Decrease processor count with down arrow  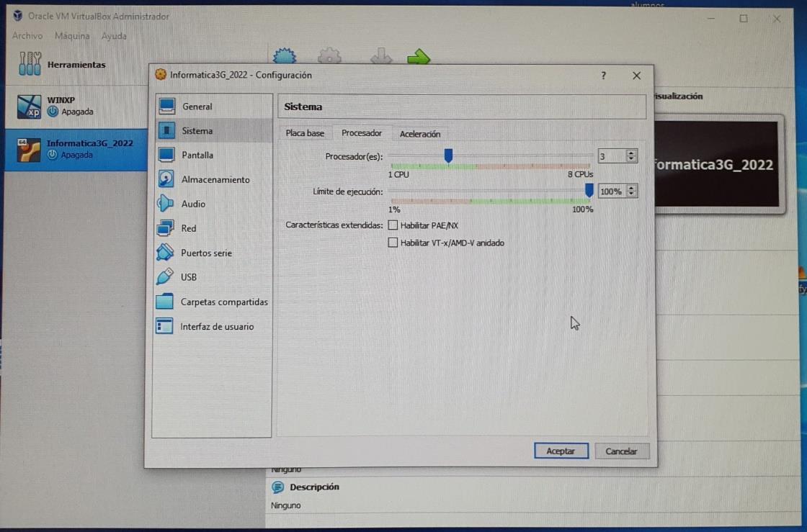tap(631, 159)
